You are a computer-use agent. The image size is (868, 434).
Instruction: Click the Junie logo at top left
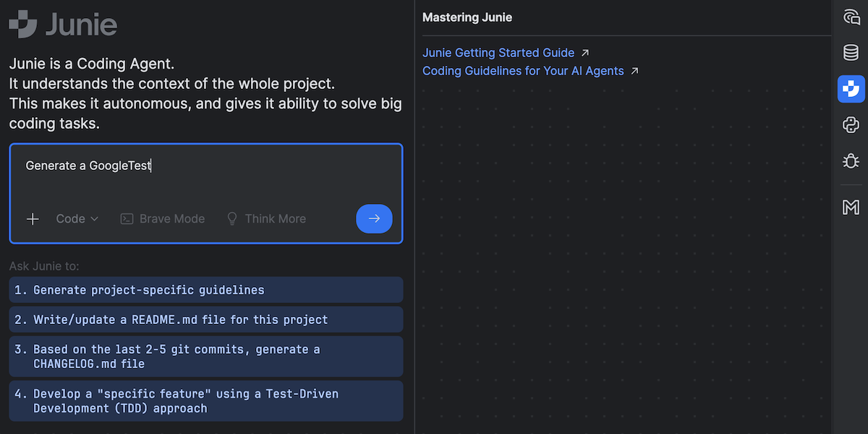[x=64, y=25]
